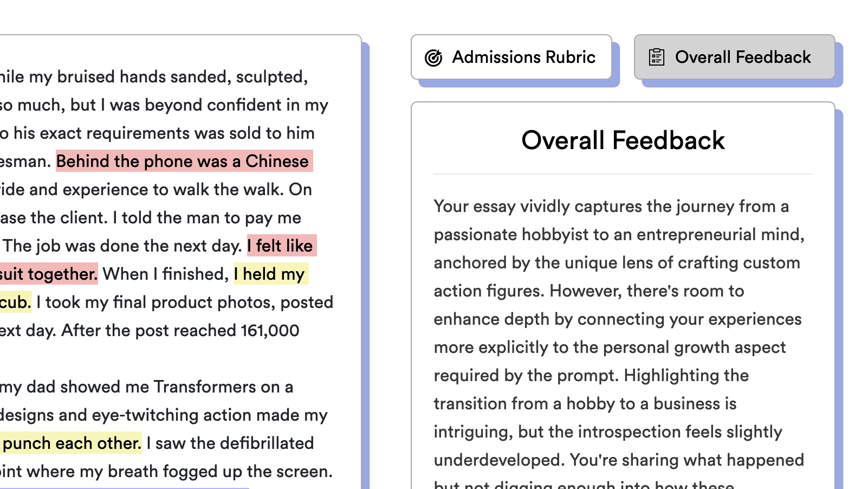The image size is (868, 489).
Task: Click red highlight "Behind the phone was a Chinese"
Action: (184, 161)
